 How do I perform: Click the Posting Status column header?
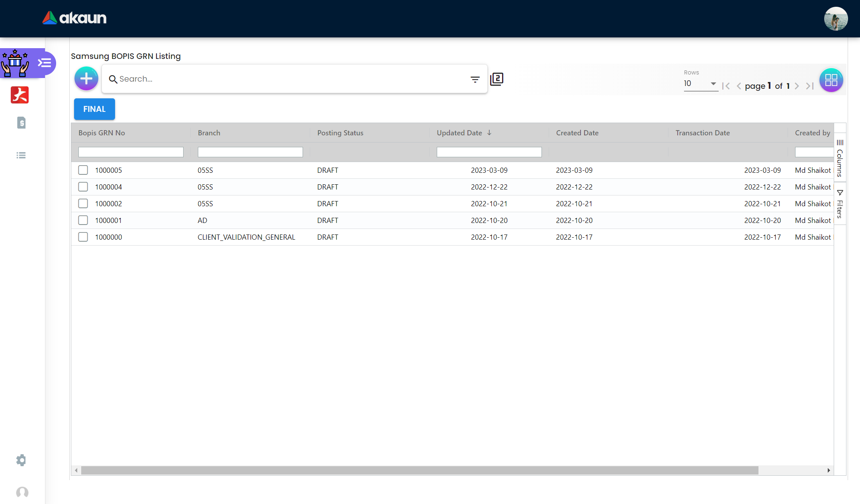(x=340, y=133)
